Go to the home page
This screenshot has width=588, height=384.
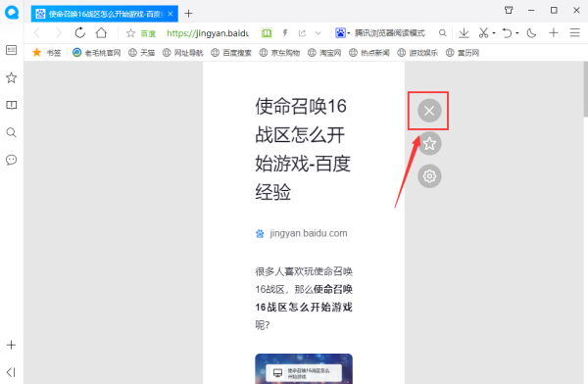(x=101, y=33)
